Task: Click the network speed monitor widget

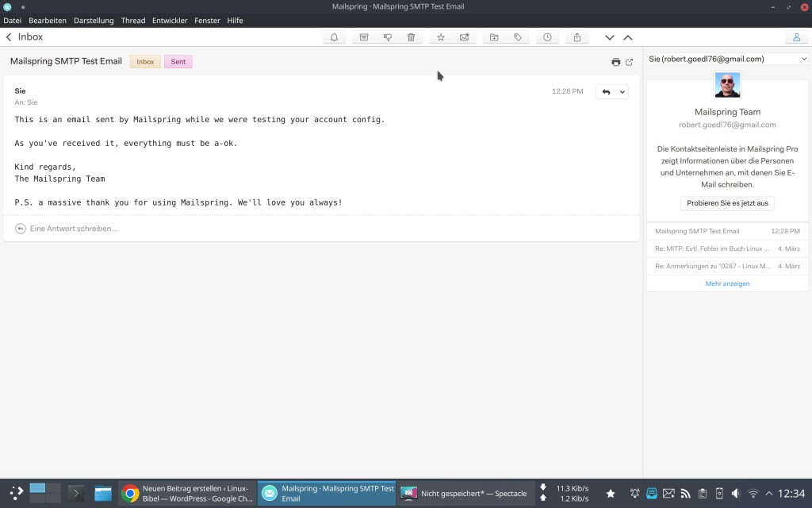Action: 565,494
